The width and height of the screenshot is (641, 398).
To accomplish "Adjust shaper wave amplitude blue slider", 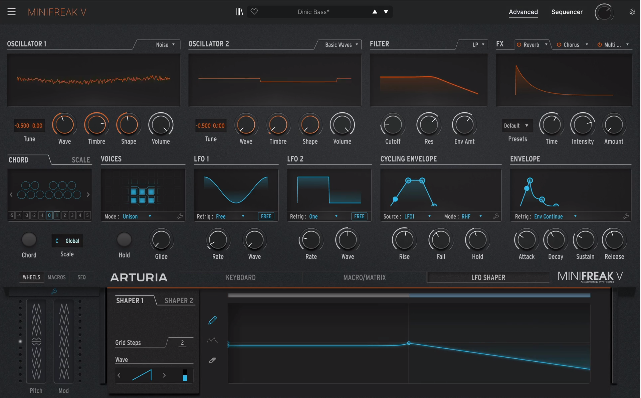I will point(185,375).
